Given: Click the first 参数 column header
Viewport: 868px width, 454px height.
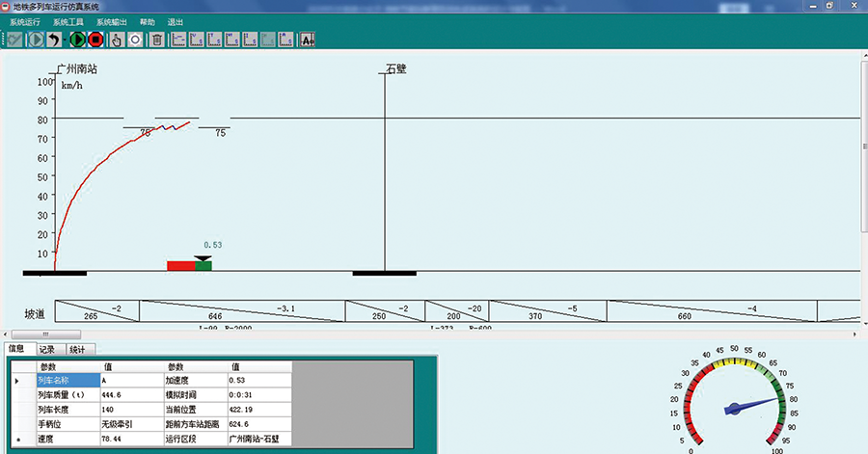Looking at the screenshot, I should coord(68,367).
